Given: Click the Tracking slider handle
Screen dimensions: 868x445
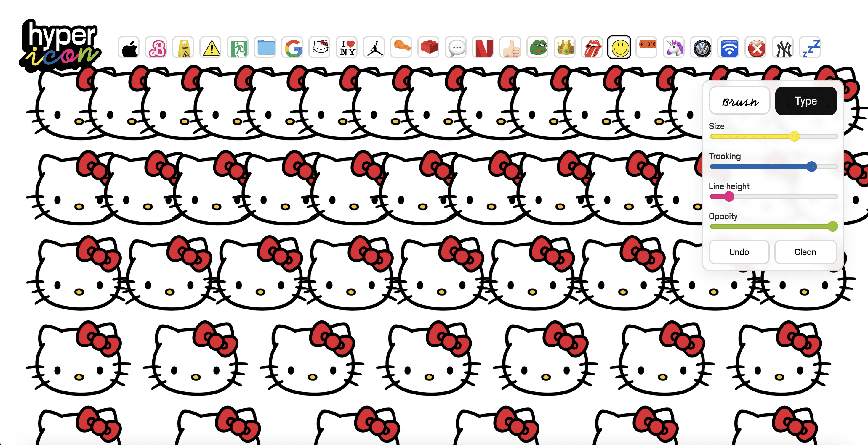Looking at the screenshot, I should pos(812,166).
